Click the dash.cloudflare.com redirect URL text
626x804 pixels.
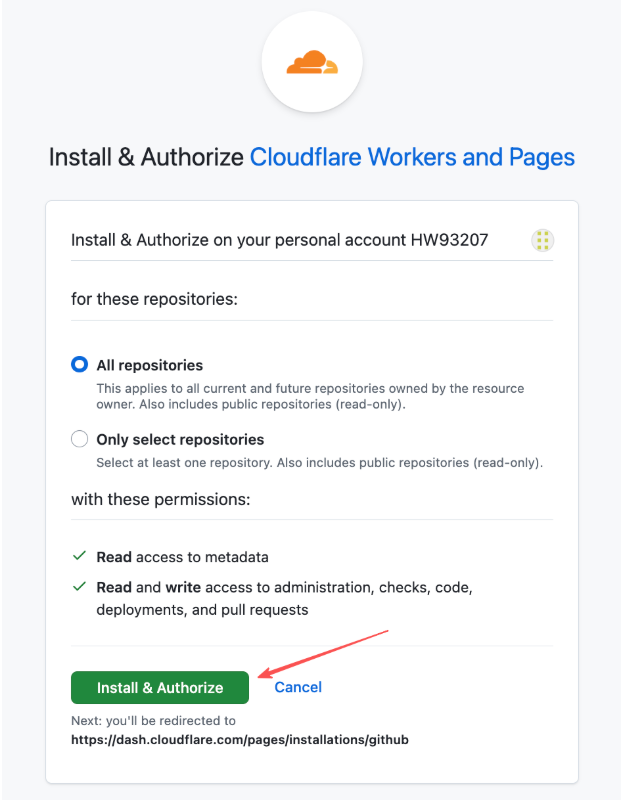240,741
